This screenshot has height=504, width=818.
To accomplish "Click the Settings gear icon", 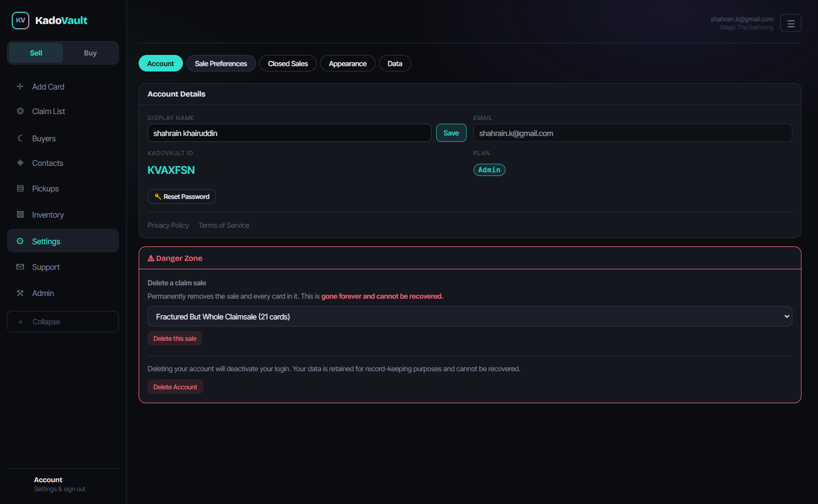I will tap(20, 241).
